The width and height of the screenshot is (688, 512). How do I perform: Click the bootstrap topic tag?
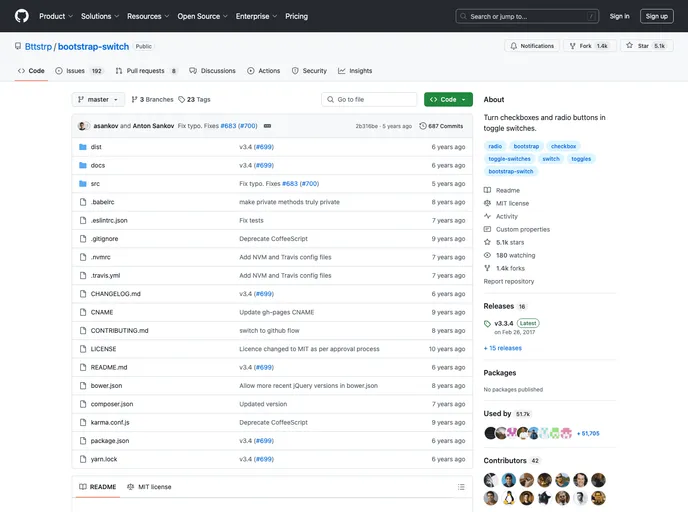tap(526, 146)
